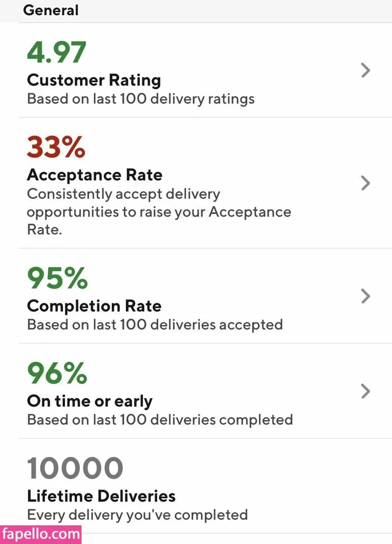Open Customer Rating details chevron
The height and width of the screenshot is (544, 392).
[x=366, y=71]
